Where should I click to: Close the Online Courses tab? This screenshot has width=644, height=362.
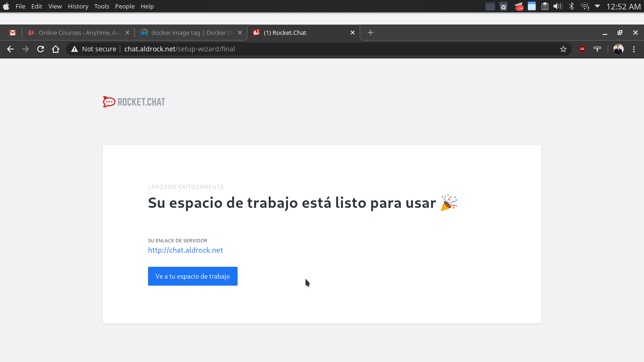point(127,33)
